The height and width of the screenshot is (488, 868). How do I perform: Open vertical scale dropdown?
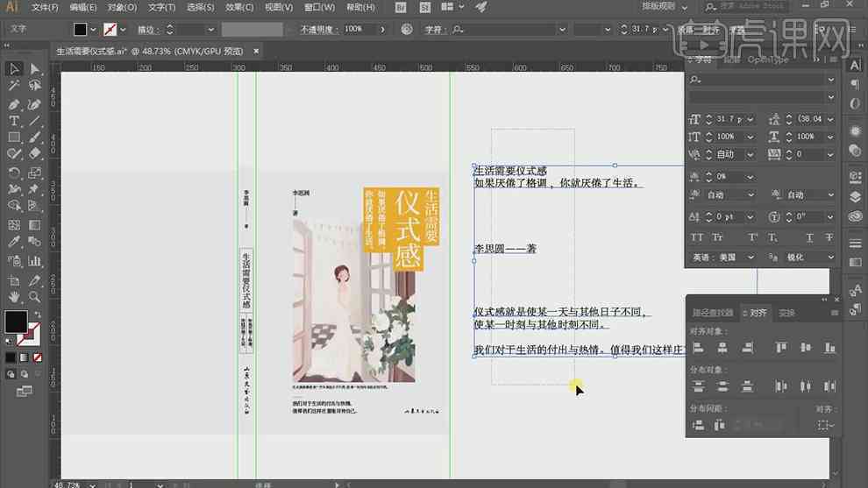point(751,137)
